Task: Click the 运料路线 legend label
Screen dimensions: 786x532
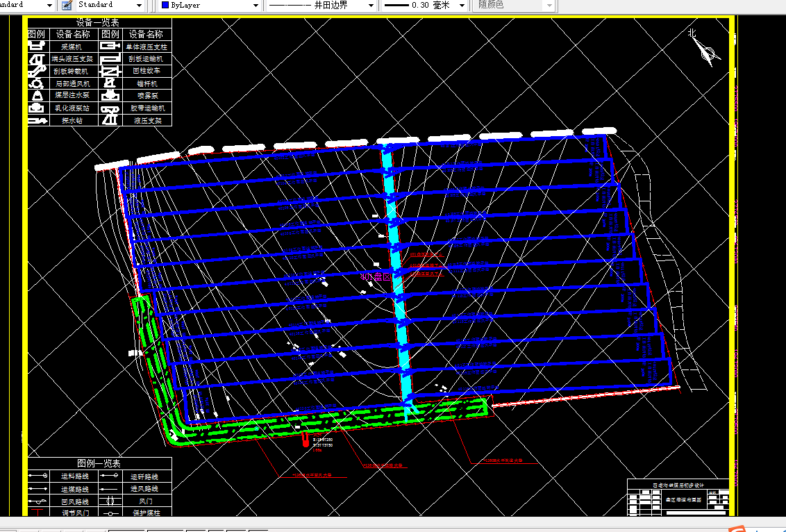Action: tap(75, 476)
